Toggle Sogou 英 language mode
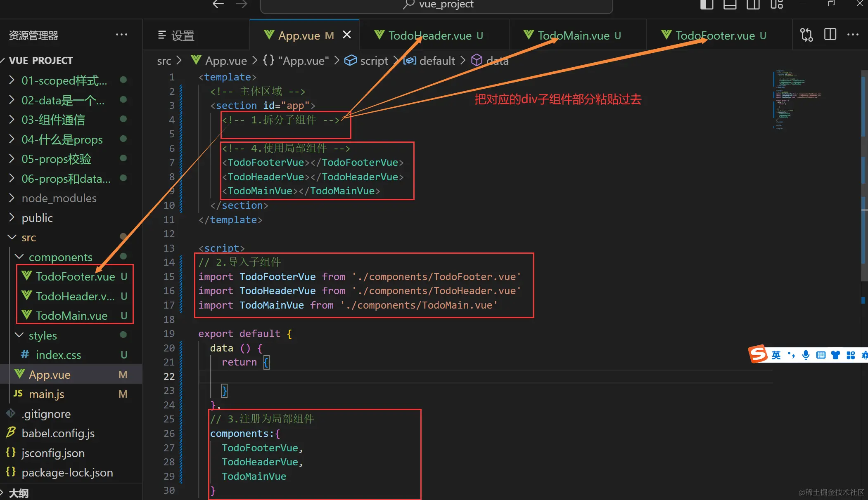 pos(776,355)
